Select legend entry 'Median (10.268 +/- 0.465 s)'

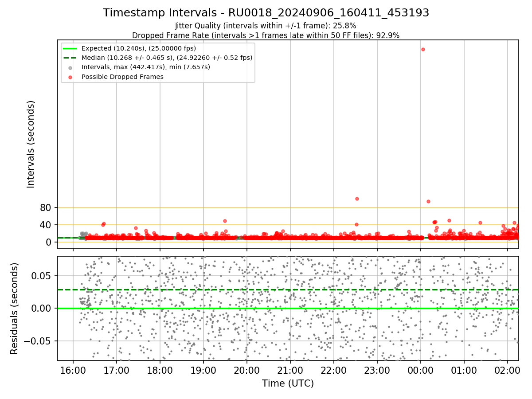(167, 58)
